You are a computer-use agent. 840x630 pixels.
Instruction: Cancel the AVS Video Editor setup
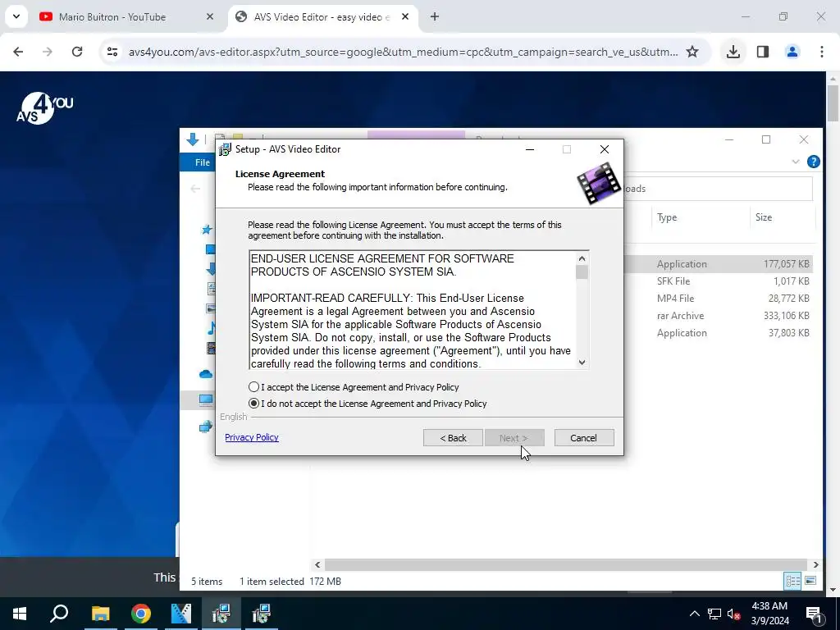[584, 438]
